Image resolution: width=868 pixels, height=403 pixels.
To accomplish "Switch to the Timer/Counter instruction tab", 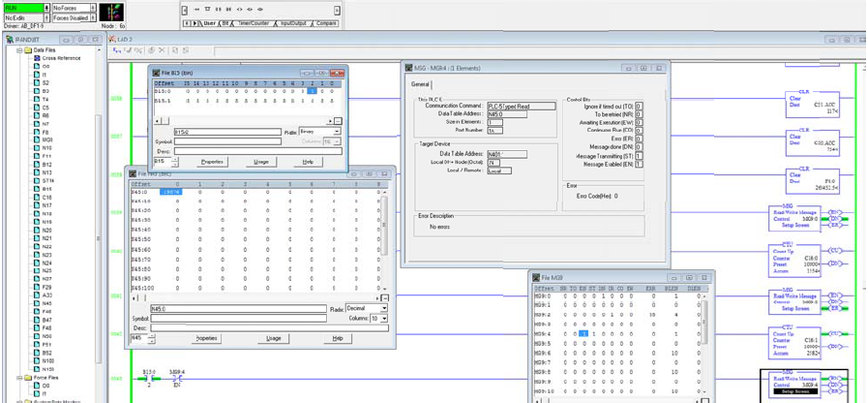I will [253, 23].
